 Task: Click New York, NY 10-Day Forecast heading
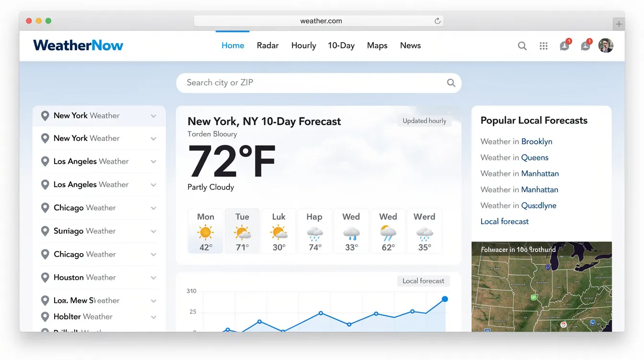264,122
